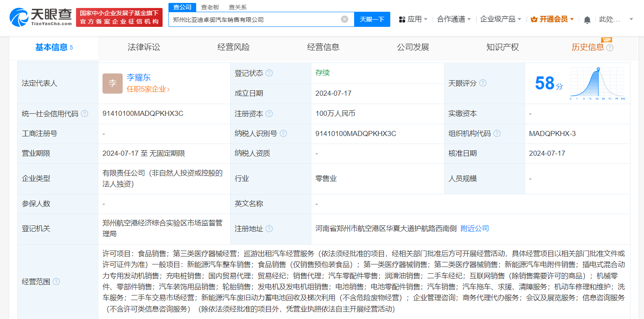
Task: Click the help icon next to 统一社会信用代码
Action: [85, 113]
